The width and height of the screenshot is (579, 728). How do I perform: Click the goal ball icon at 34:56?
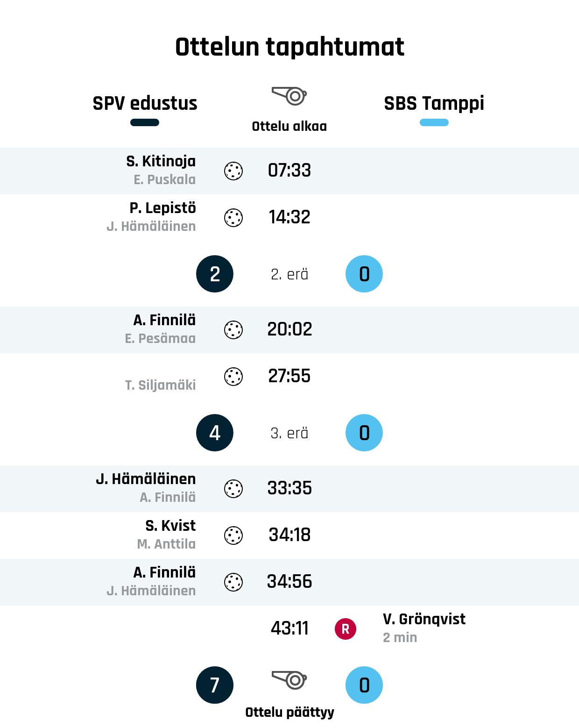click(233, 582)
